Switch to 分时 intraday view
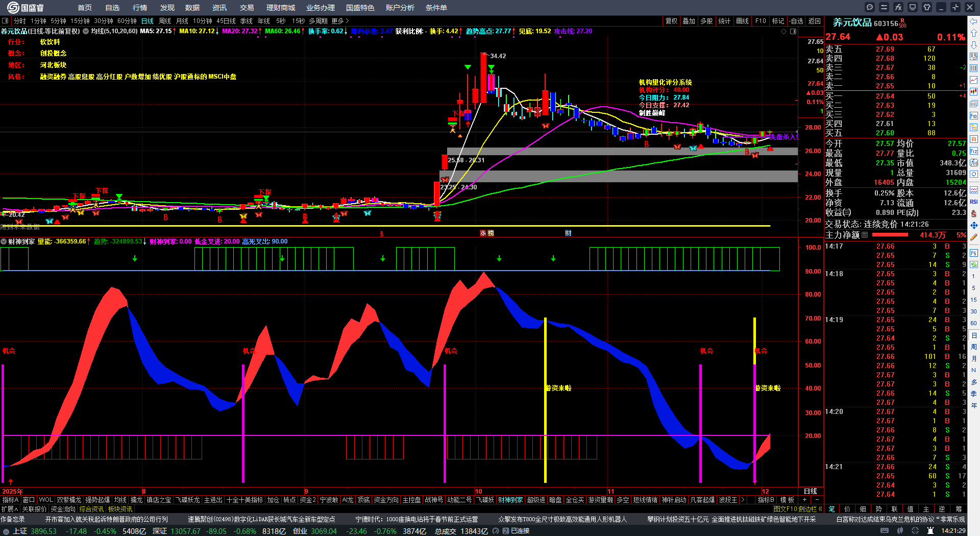 click(20, 21)
